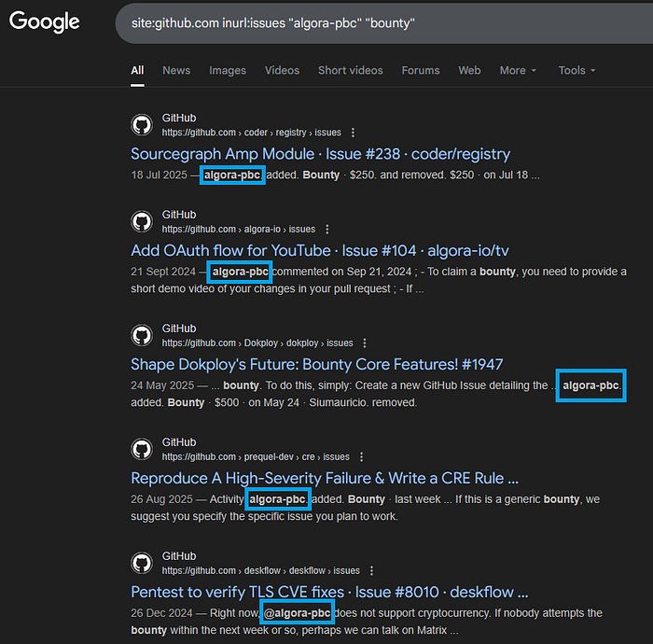Open Shape Dokploy's Future Bounty link
The image size is (653, 644).
point(317,365)
